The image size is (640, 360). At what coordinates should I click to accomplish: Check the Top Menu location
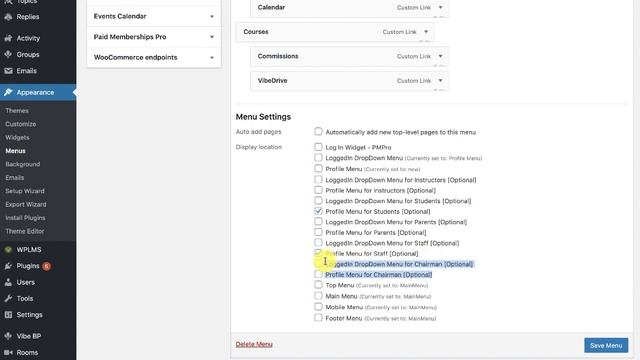coord(318,284)
